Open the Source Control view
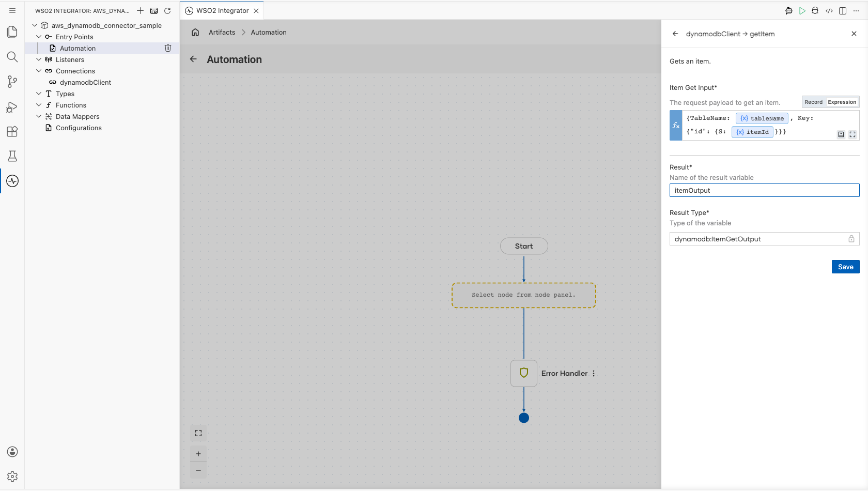The image size is (868, 491). (12, 82)
